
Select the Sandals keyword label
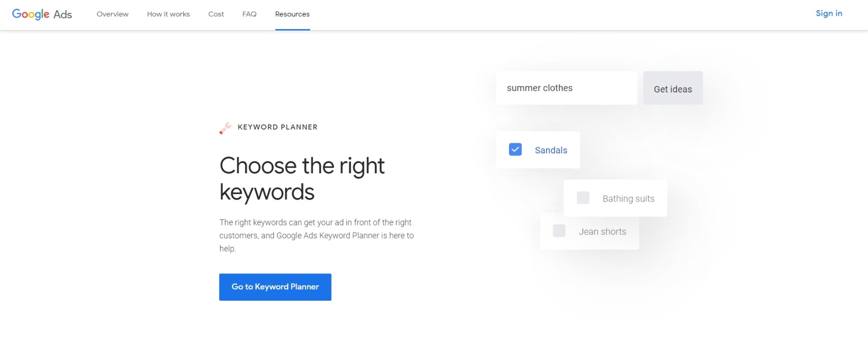coord(551,150)
